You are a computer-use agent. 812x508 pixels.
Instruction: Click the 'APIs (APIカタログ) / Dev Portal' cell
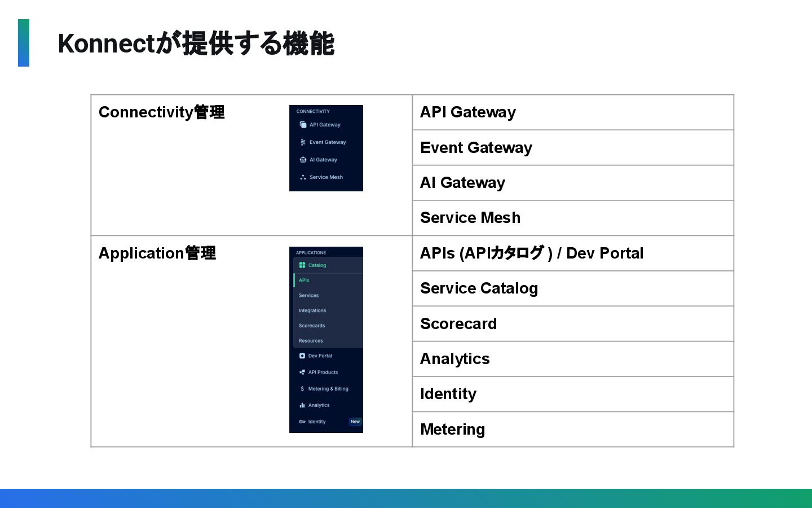click(x=573, y=253)
